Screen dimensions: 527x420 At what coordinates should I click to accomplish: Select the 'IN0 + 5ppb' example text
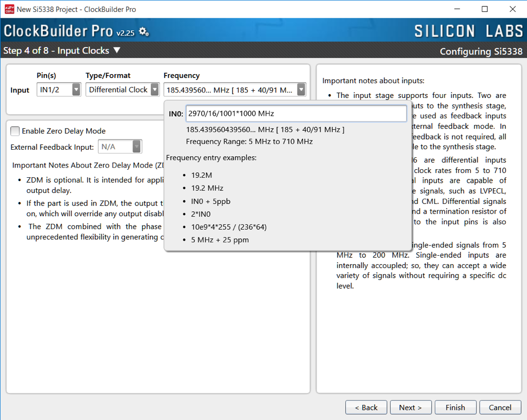point(210,201)
